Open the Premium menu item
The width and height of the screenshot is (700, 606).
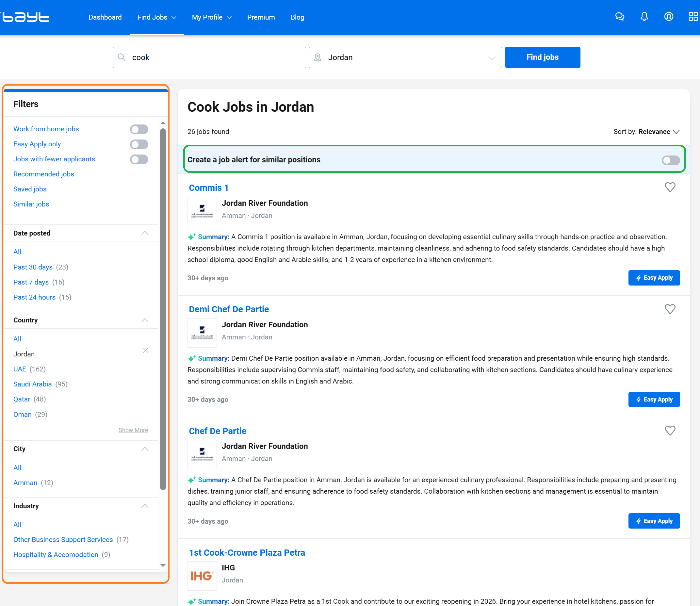[261, 17]
